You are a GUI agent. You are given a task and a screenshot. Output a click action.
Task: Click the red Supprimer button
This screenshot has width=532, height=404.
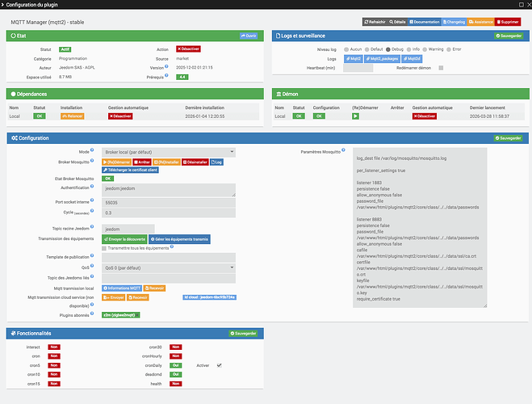pos(508,22)
